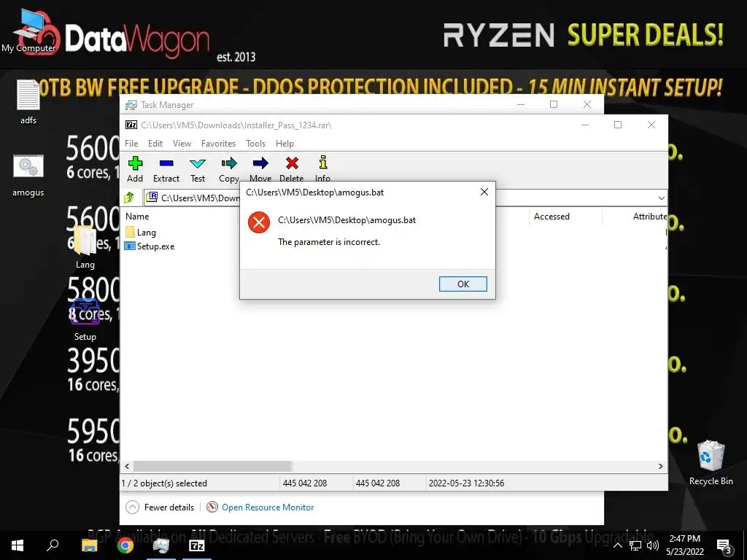Viewport: 747px width, 560px height.
Task: Click the taskbar Search icon
Action: click(53, 545)
